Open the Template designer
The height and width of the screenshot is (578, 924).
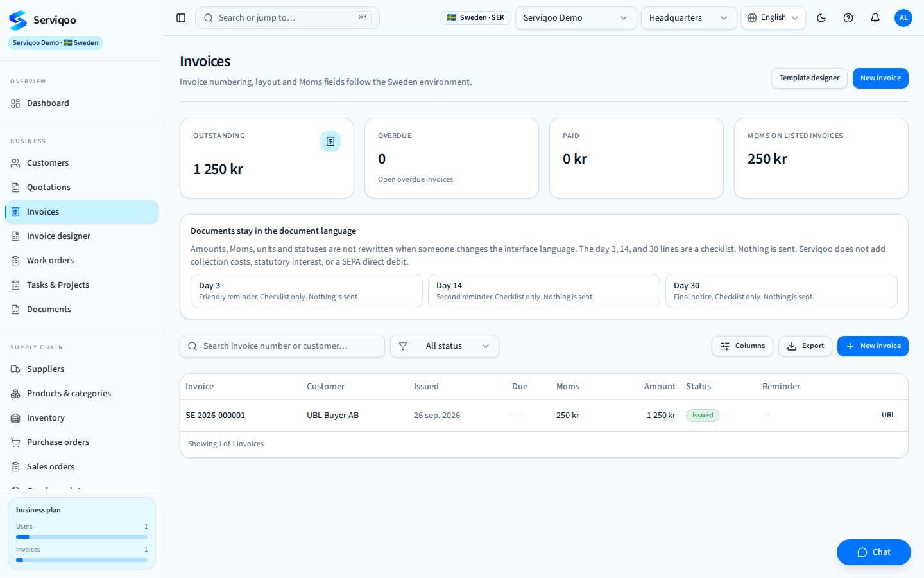pyautogui.click(x=809, y=78)
